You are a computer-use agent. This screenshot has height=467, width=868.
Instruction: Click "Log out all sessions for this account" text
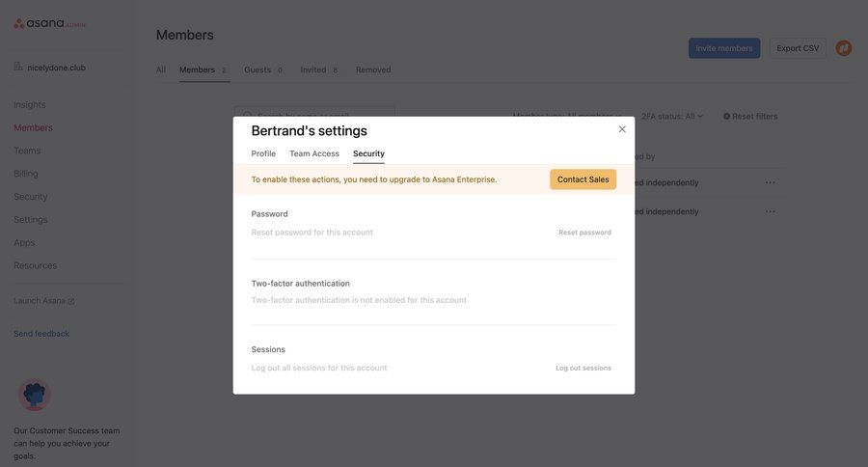tap(319, 368)
